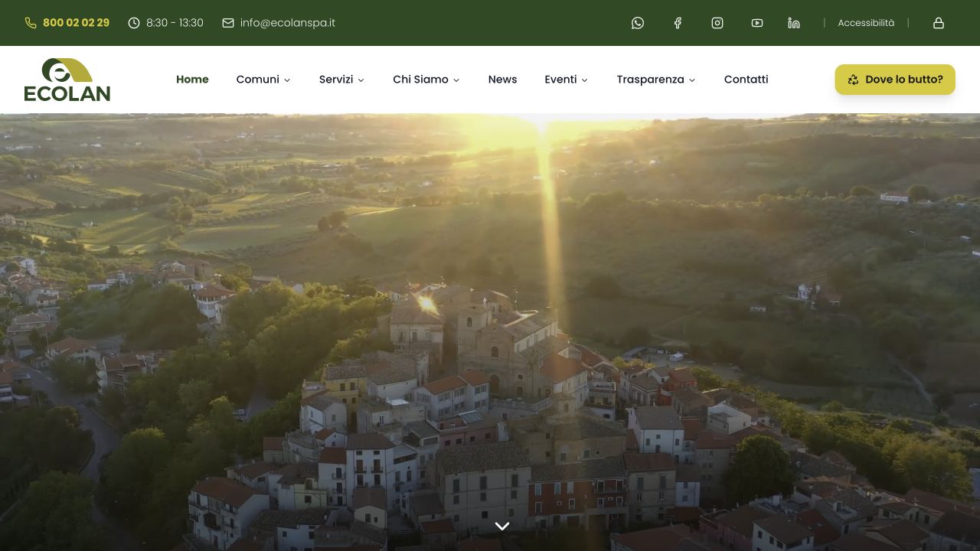Go to the Home menu item

pos(192,80)
